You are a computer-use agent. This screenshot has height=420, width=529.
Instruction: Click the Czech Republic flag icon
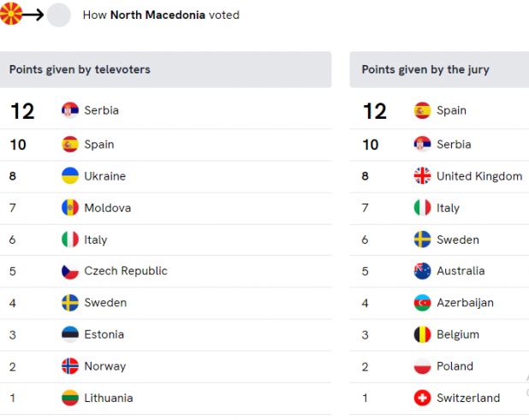click(x=70, y=271)
